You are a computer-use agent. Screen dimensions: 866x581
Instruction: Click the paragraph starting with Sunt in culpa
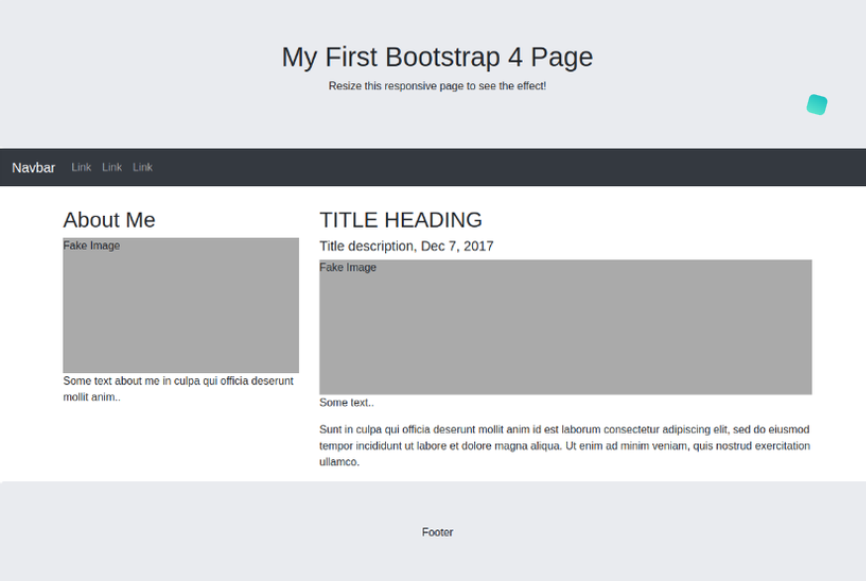(x=565, y=445)
